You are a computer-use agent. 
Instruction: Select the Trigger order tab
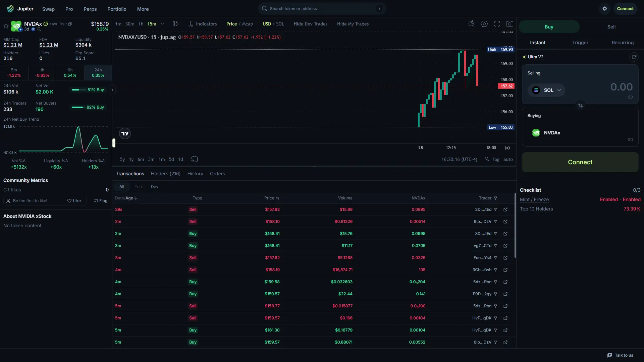coord(580,43)
